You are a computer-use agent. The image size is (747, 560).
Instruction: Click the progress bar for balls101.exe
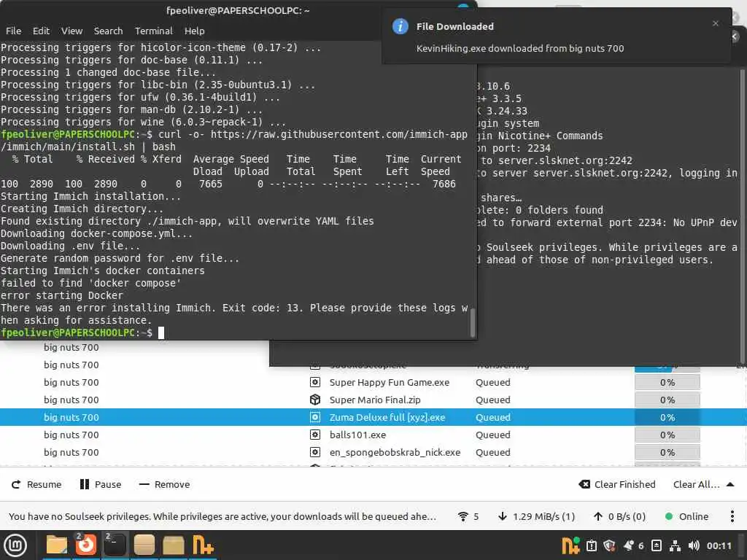tap(667, 435)
